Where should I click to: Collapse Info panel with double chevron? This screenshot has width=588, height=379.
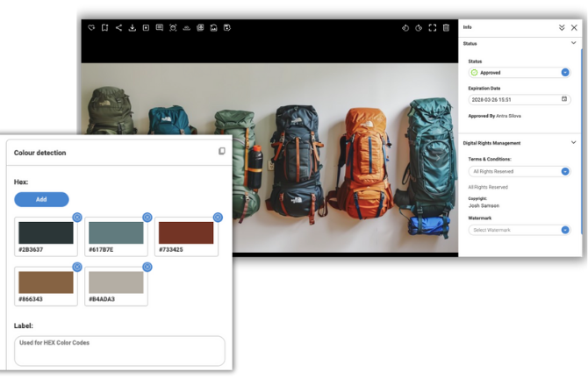click(x=562, y=28)
